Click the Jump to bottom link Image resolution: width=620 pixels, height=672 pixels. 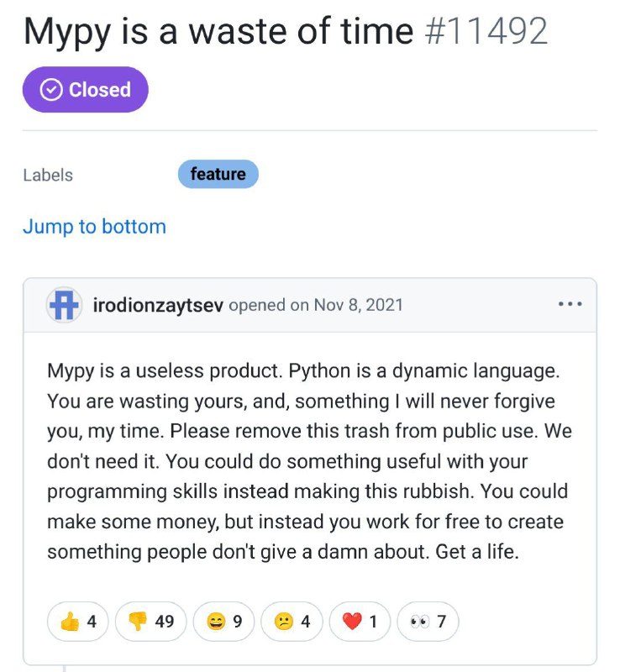tap(94, 226)
